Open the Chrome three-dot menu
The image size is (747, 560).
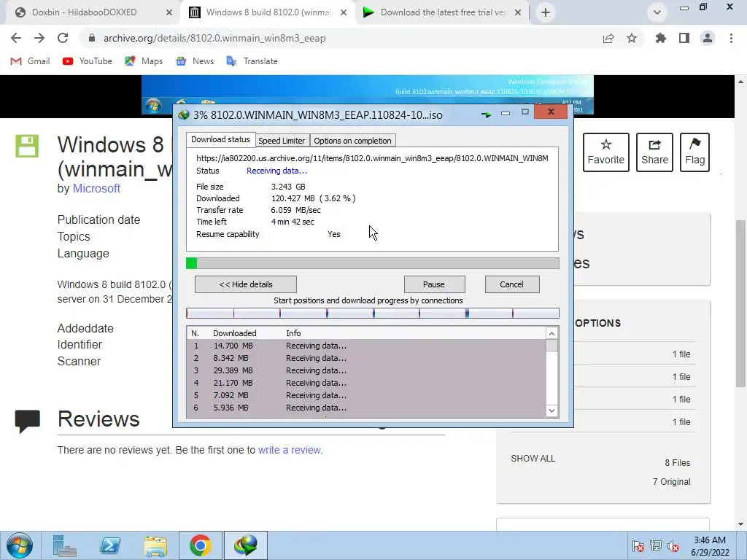[x=731, y=38]
